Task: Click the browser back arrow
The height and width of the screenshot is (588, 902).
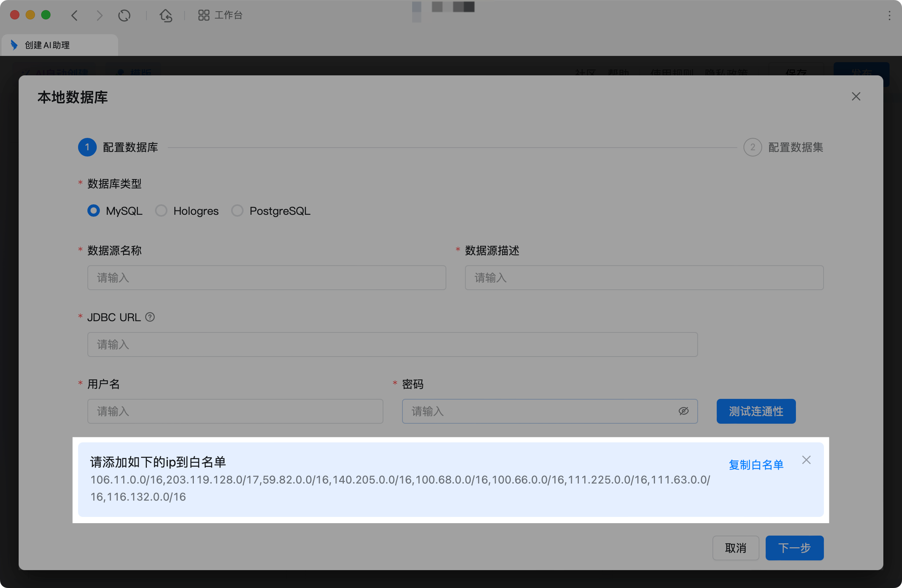Action: [x=75, y=16]
